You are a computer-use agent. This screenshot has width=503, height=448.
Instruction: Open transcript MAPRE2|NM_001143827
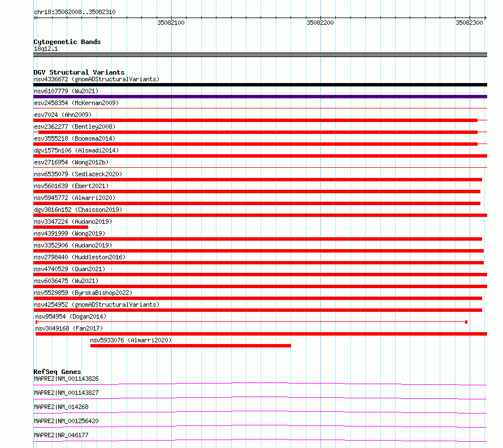tap(66, 393)
